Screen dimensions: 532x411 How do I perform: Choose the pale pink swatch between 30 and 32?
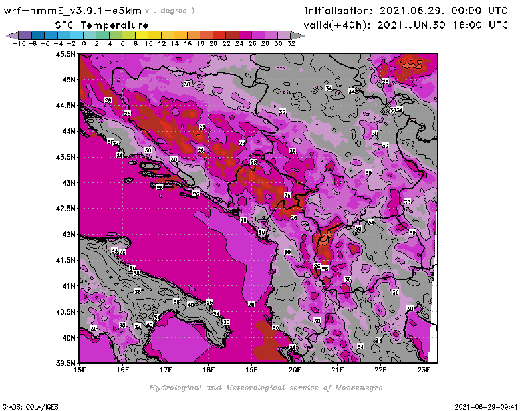point(285,35)
